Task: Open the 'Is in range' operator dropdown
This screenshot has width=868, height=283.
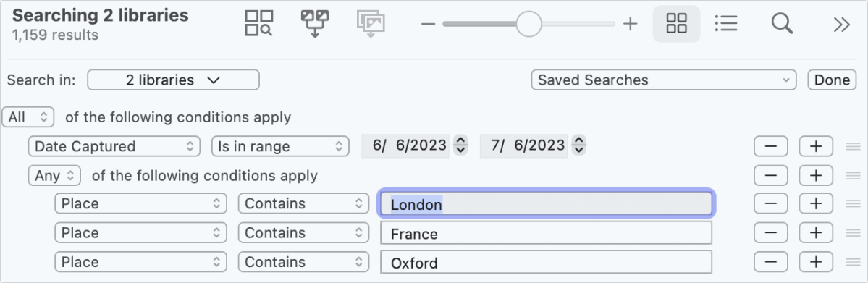Action: (x=280, y=146)
